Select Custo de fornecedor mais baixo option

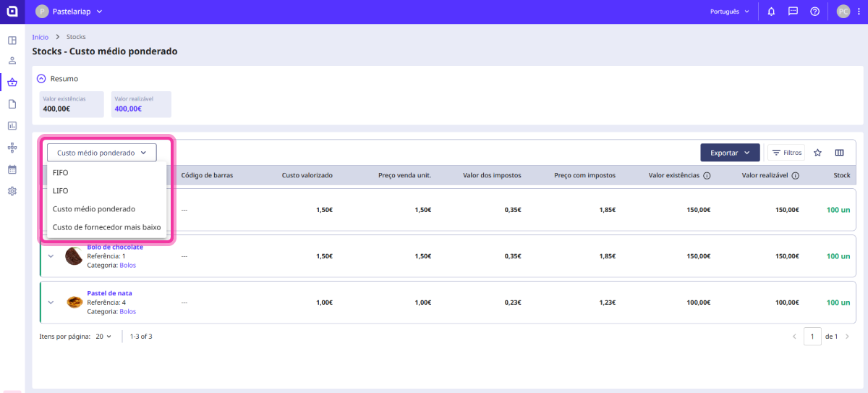[107, 227]
